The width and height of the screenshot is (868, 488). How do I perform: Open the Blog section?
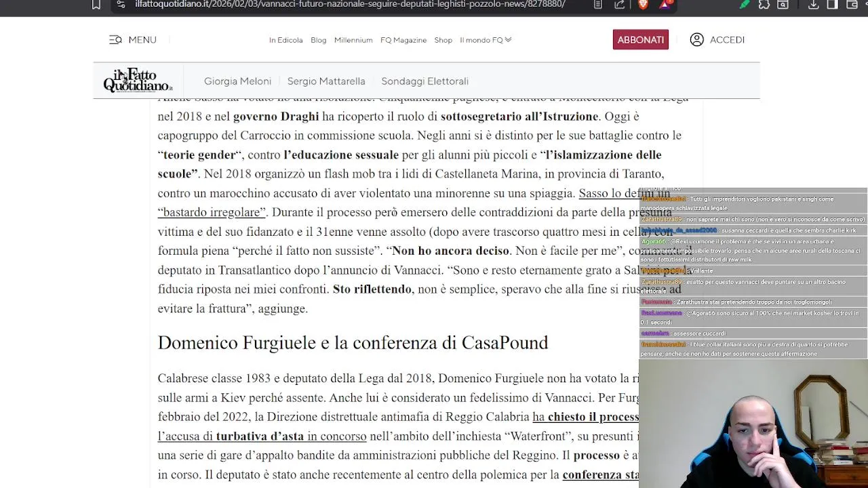click(x=318, y=40)
